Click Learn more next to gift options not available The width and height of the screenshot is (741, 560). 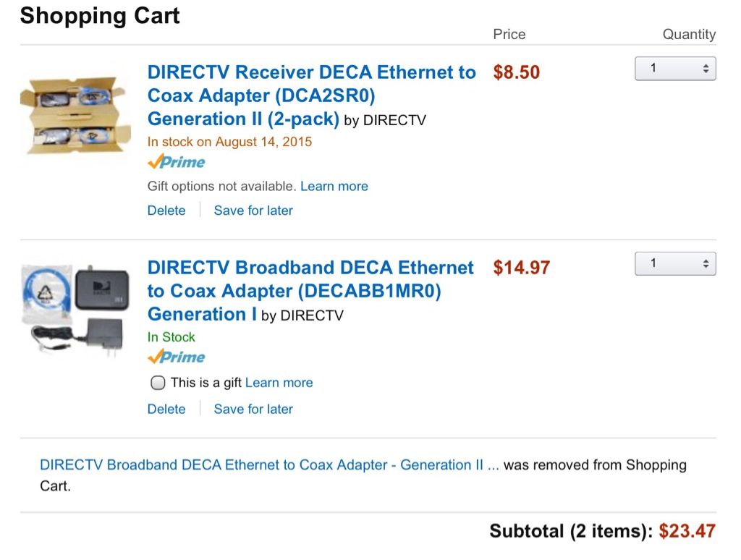[x=334, y=186]
